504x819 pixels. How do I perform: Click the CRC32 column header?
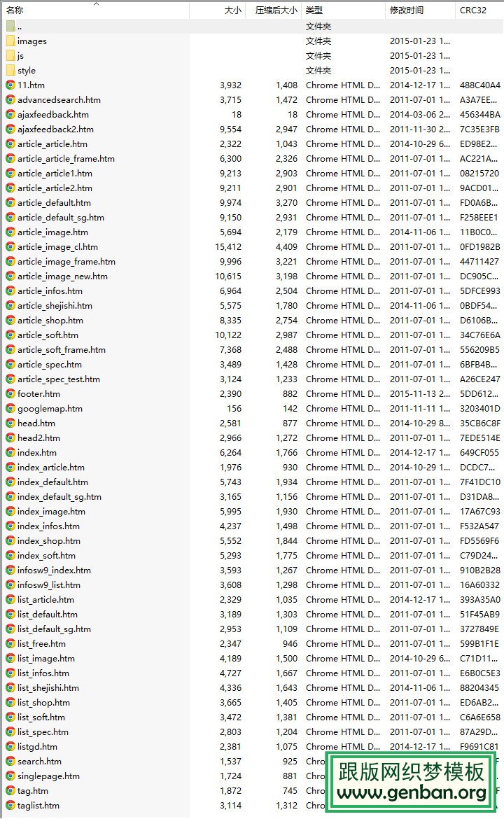[472, 10]
